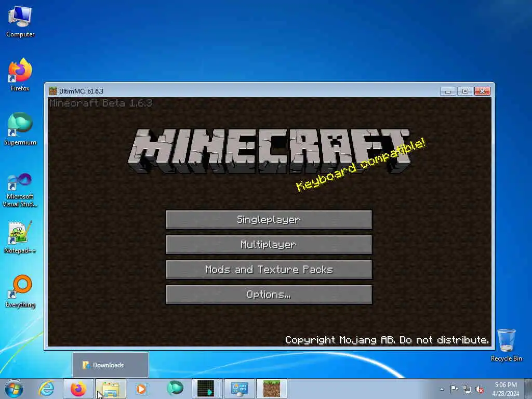This screenshot has height=399, width=532.
Task: Click the UltimMC window title icon
Action: tap(53, 91)
